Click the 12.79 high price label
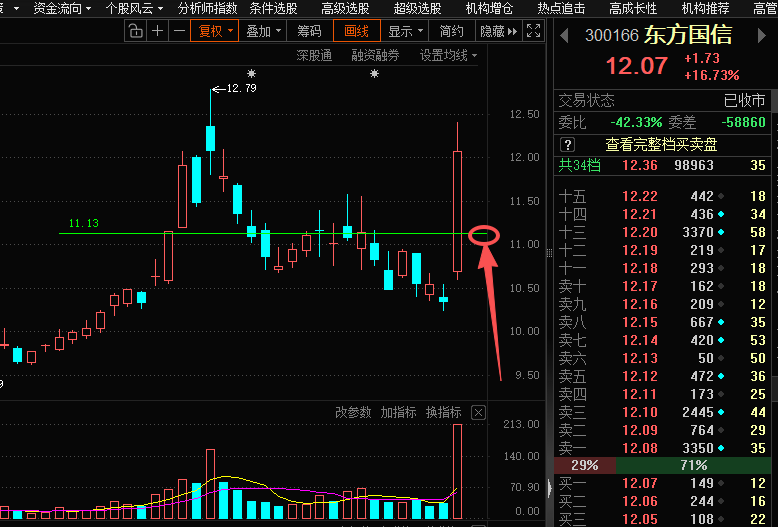Image resolution: width=778 pixels, height=527 pixels. tap(241, 88)
